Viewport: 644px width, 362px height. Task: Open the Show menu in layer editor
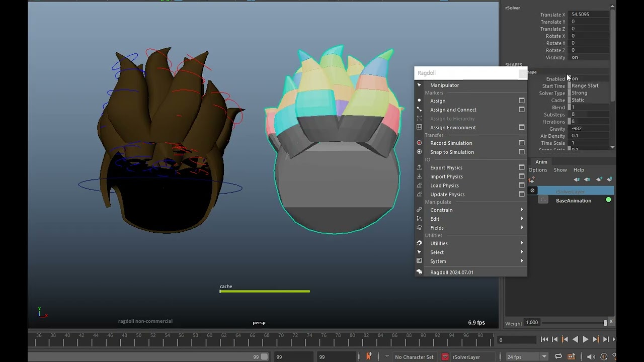[560, 170]
